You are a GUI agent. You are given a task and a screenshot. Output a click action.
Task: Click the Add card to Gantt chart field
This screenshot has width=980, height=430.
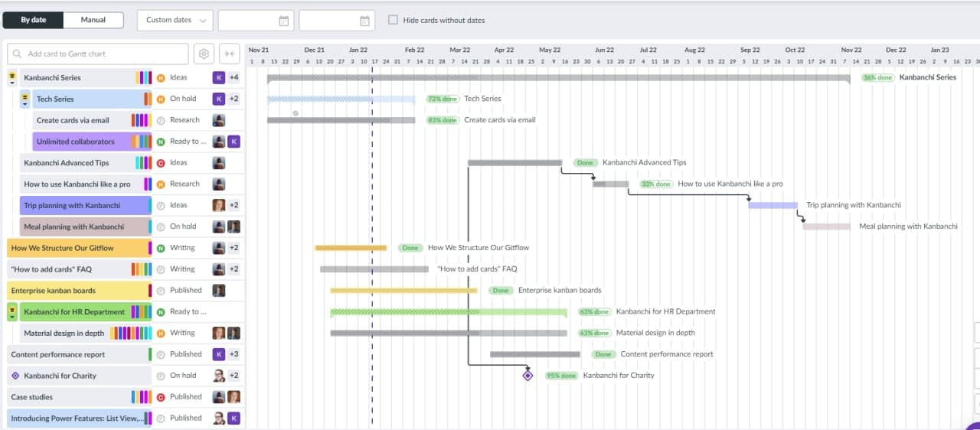pyautogui.click(x=97, y=54)
